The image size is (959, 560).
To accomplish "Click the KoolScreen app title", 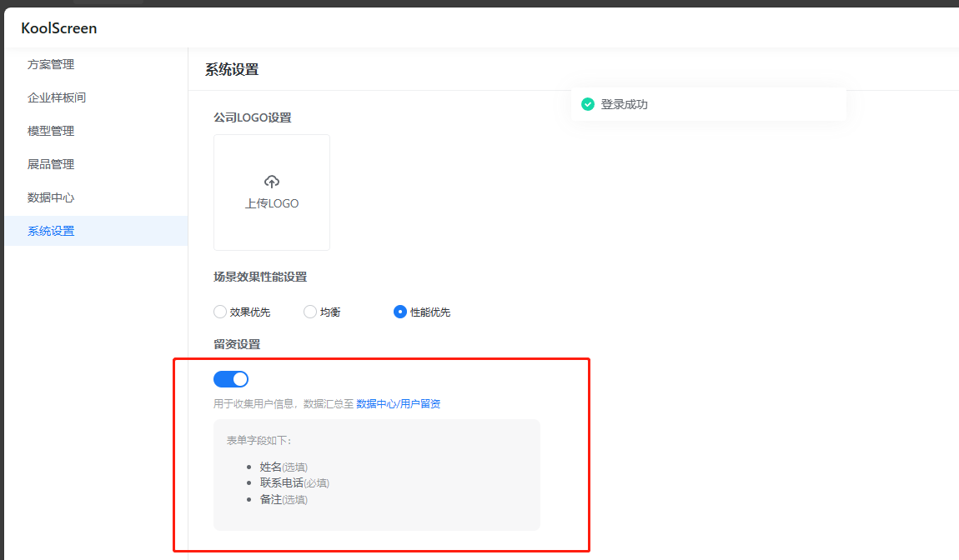I will point(59,28).
